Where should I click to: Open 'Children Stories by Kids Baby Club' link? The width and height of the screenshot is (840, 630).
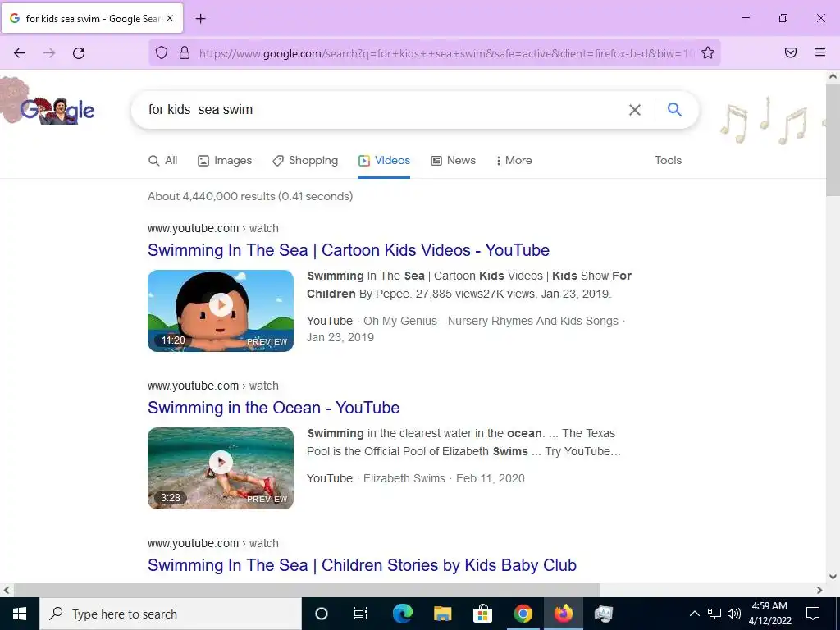(x=362, y=565)
